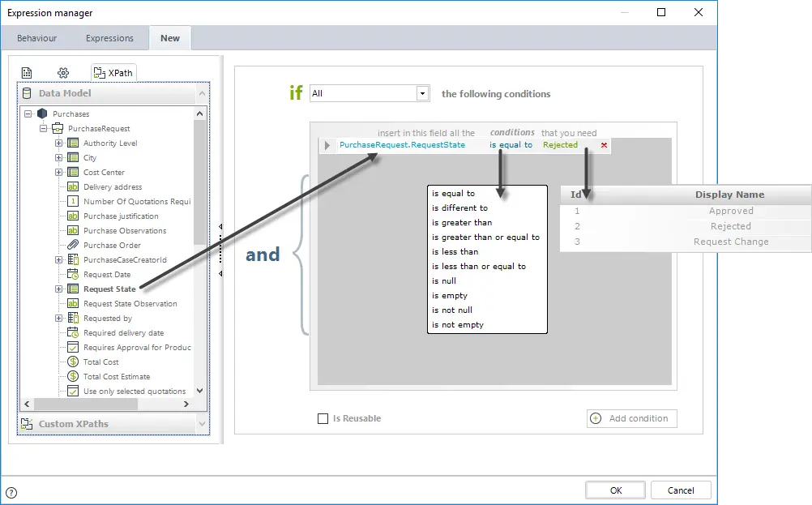
Task: Click the Delivery address text attribute icon
Action: click(x=73, y=187)
